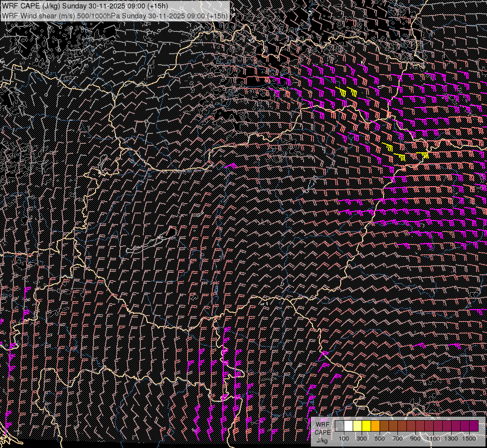Pick the bright yellow CAPE legend swatch

tap(367, 426)
